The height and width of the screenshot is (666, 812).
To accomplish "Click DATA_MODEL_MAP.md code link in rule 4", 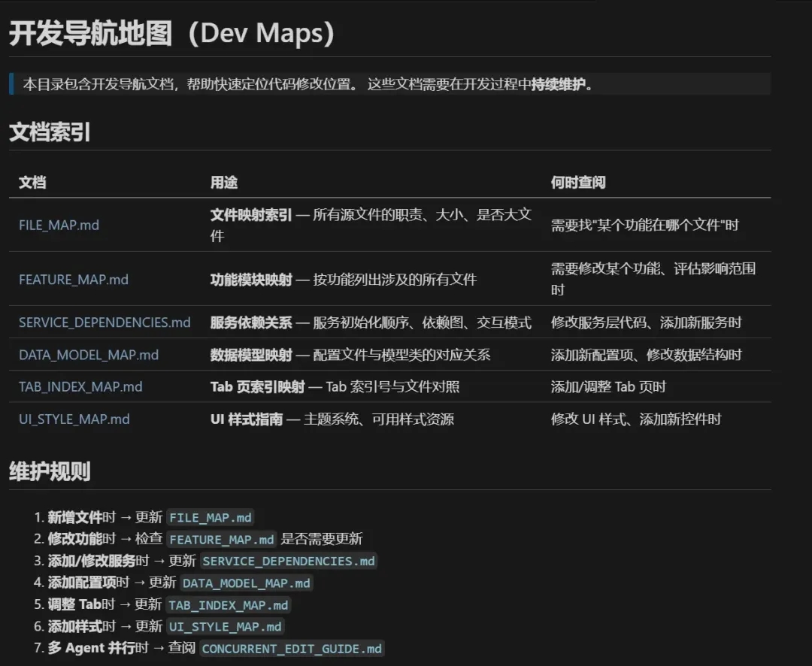I will click(x=246, y=583).
